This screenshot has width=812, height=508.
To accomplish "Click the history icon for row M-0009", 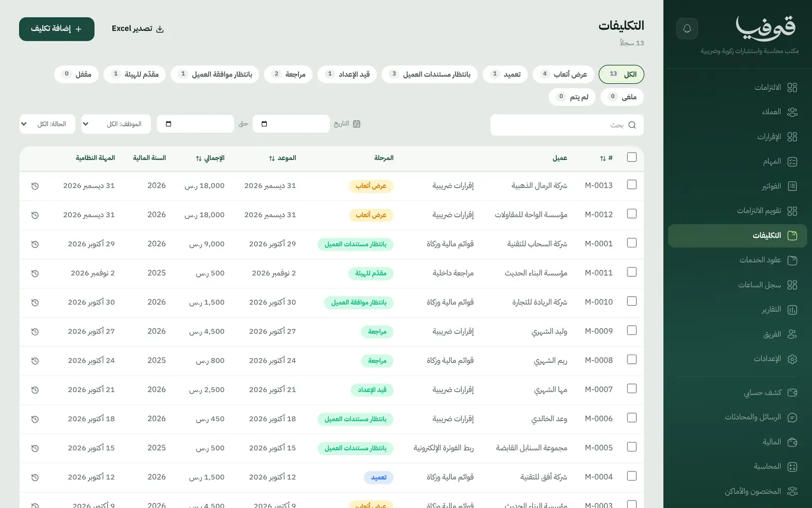I will coord(35,332).
